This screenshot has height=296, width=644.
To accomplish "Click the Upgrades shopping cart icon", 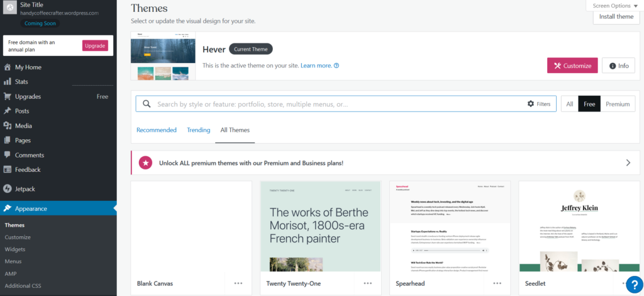I will click(8, 96).
